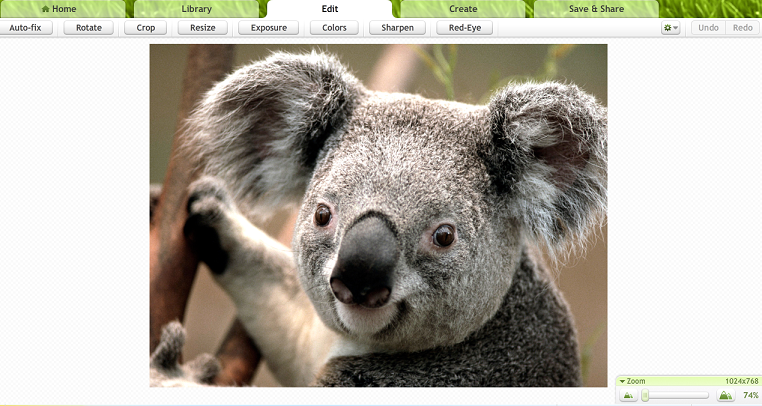This screenshot has height=406, width=762.
Task: Click the zoom in large mountain icon
Action: pos(724,396)
